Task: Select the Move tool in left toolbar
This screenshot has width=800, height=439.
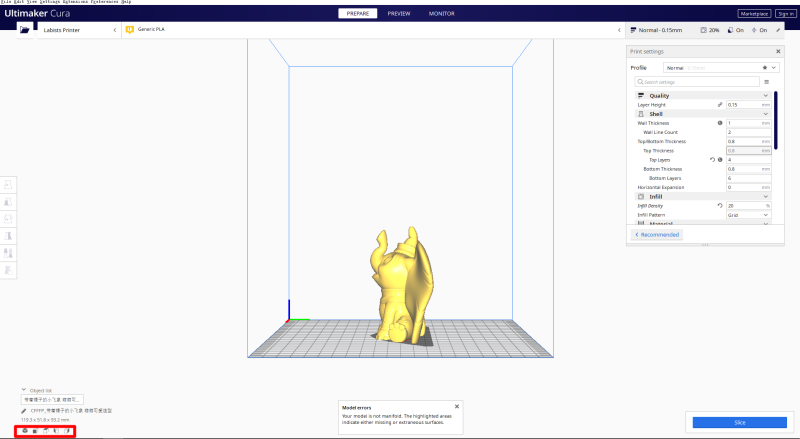Action: click(8, 185)
